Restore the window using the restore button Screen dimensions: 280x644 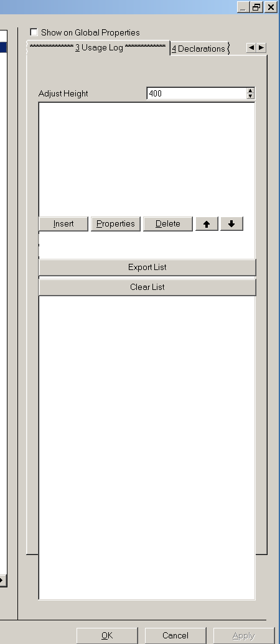(257, 7)
